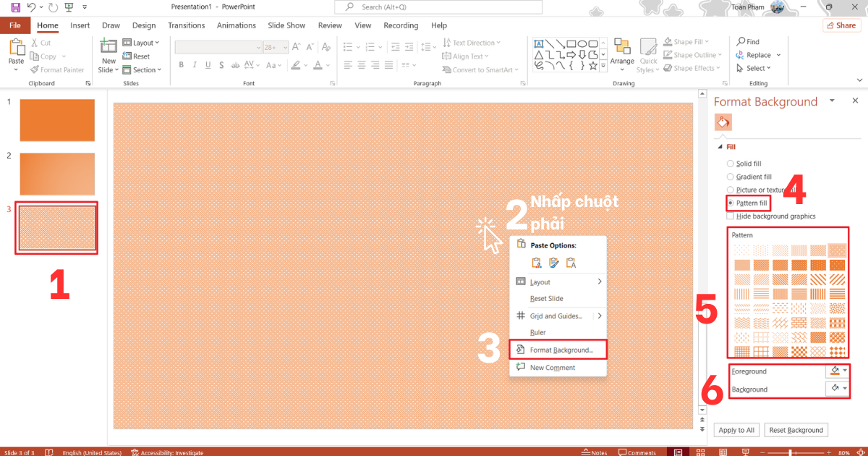Click Reset in Slides group
This screenshot has height=456, width=868.
(137, 56)
